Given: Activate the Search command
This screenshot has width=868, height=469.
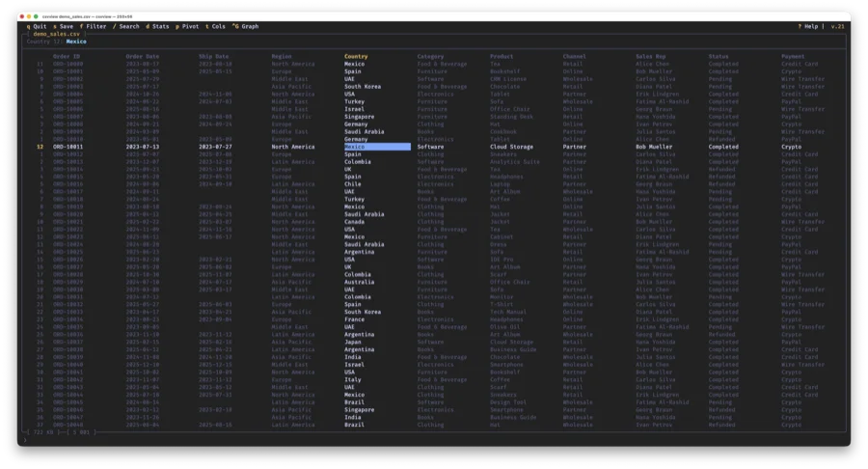Looking at the screenshot, I should (127, 26).
